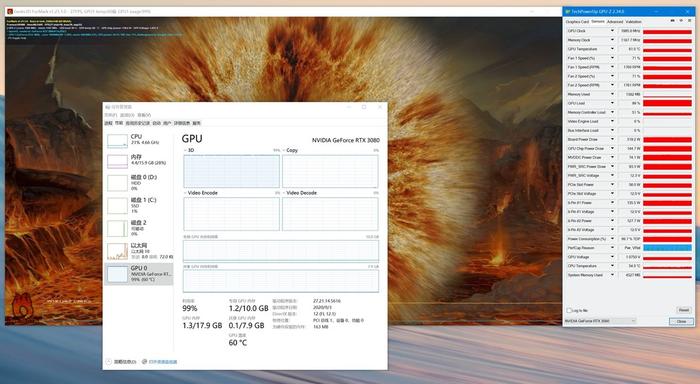Expand the Video Decode graph selector
Image resolution: width=700 pixels, height=384 pixels.
pyautogui.click(x=300, y=193)
